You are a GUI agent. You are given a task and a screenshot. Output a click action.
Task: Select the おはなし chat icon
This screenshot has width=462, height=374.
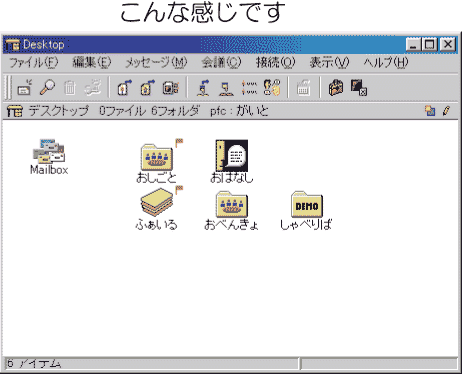[232, 162]
